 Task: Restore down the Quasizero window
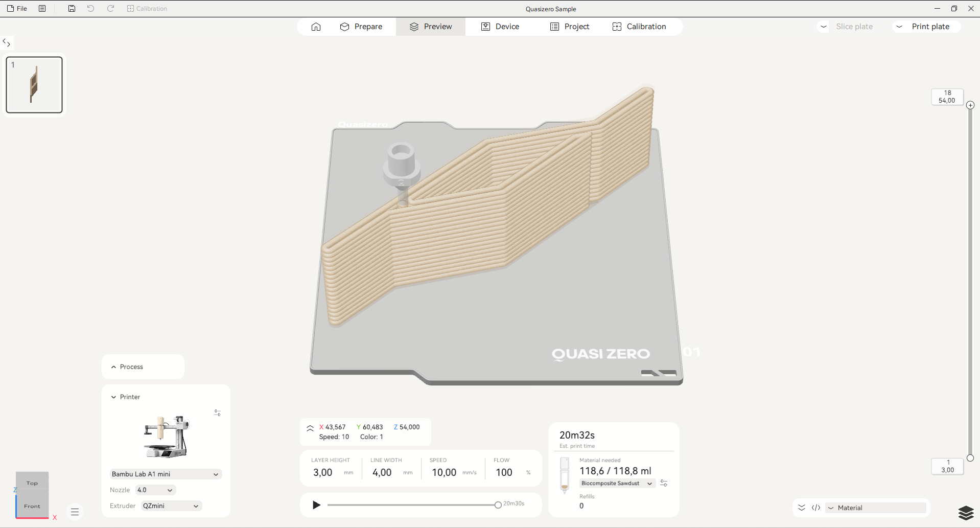[x=954, y=9]
